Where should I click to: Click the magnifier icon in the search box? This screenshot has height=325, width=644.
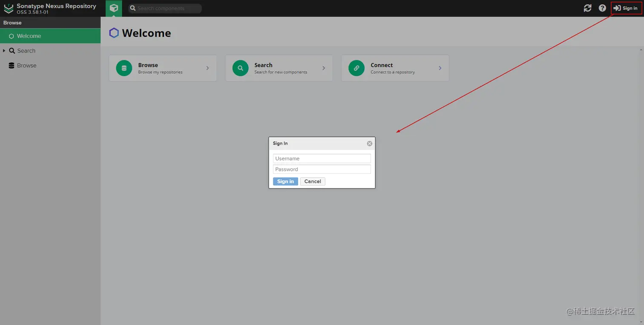coord(133,8)
